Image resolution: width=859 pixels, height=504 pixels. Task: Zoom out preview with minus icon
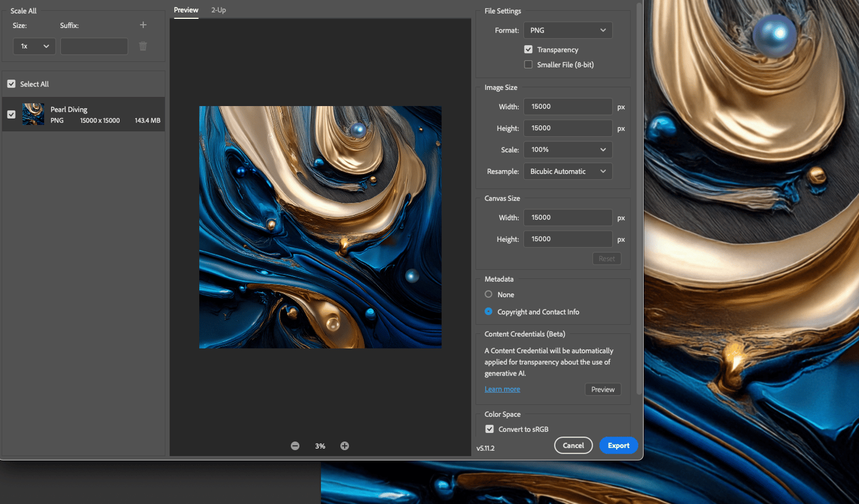point(295,446)
